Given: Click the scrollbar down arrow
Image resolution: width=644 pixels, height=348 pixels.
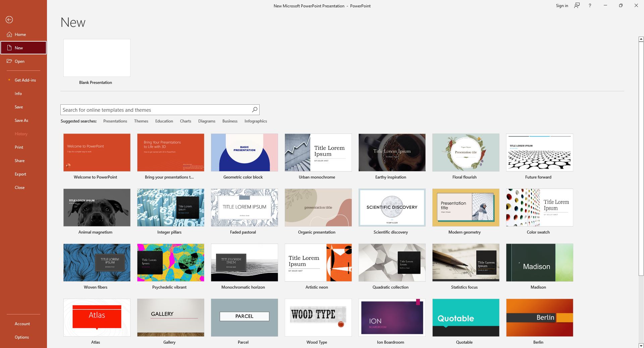Looking at the screenshot, I should click(x=641, y=345).
